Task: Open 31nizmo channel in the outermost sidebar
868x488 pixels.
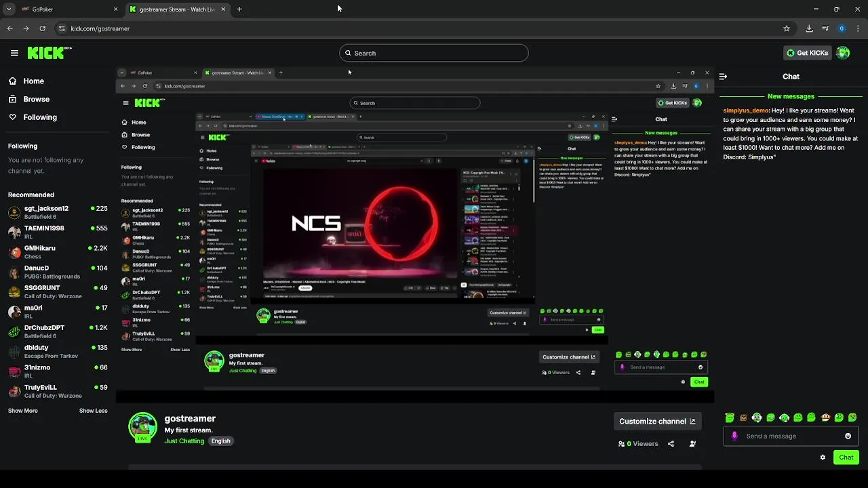Action: tap(58, 371)
